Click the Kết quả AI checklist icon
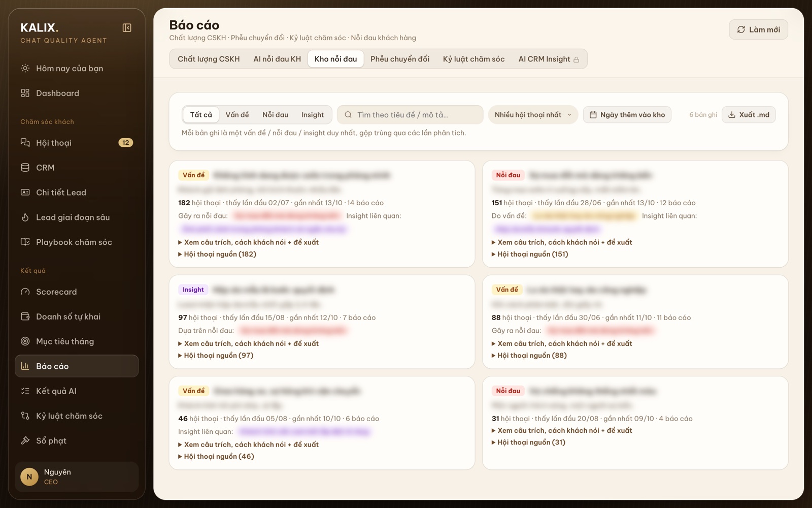Viewport: 812px width, 508px height. tap(25, 391)
